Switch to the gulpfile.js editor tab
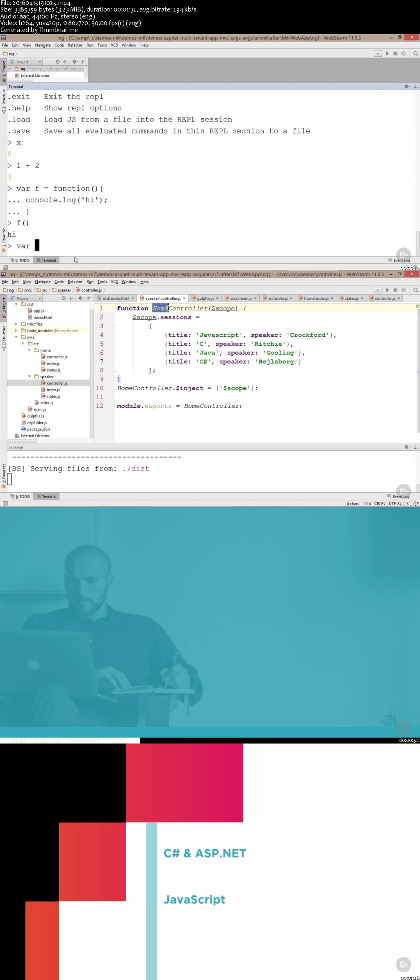Image resolution: width=420 pixels, height=980 pixels. pyautogui.click(x=205, y=298)
